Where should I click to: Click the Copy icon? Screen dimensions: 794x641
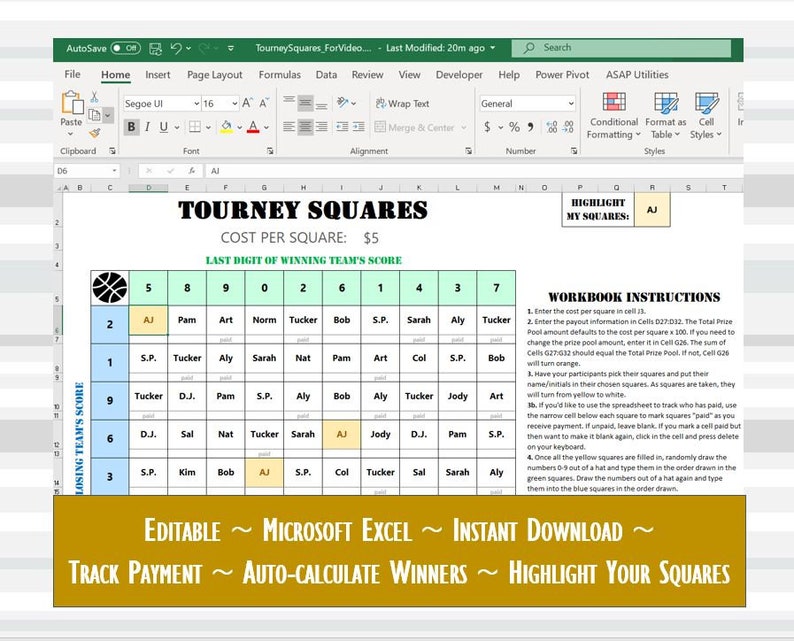click(94, 115)
